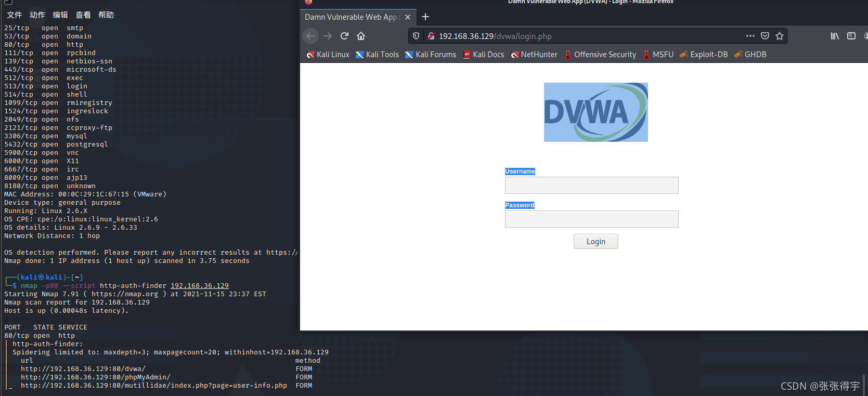
Task: Click insecure connection padlock icon
Action: coord(431,36)
